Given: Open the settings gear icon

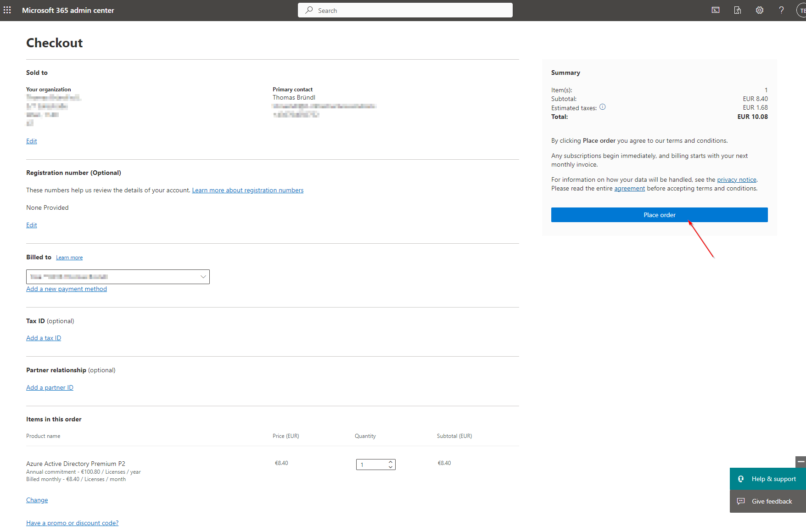Looking at the screenshot, I should pos(760,10).
